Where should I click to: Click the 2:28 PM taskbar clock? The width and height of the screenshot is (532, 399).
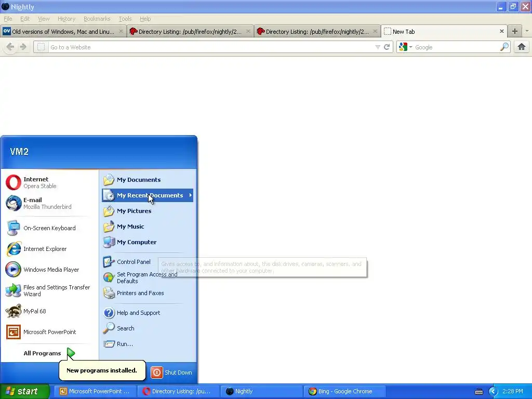513,391
